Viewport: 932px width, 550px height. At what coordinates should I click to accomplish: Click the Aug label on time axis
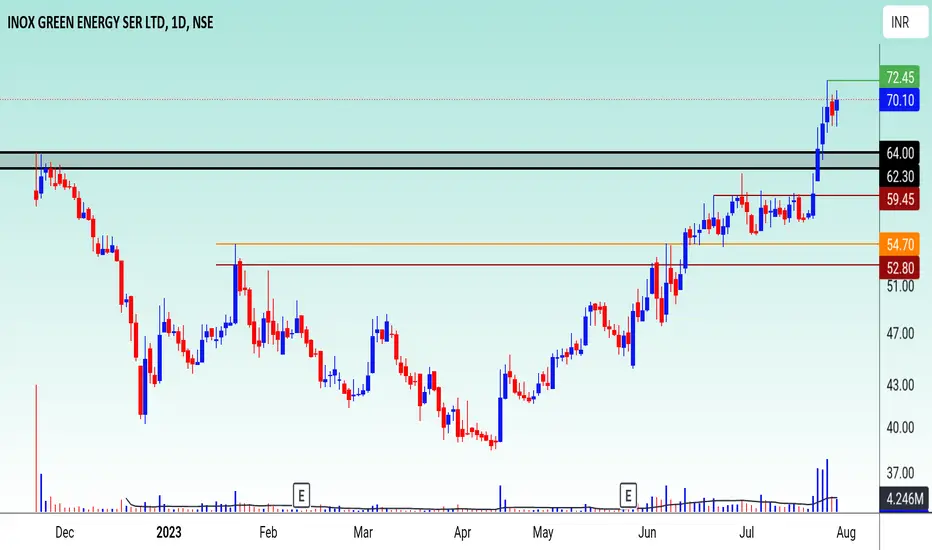click(846, 532)
